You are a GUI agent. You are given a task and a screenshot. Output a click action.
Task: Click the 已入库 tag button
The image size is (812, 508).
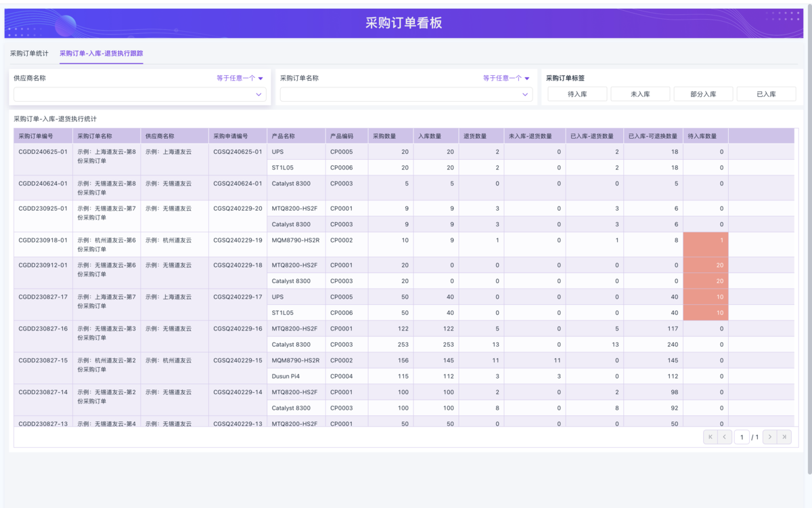point(766,94)
